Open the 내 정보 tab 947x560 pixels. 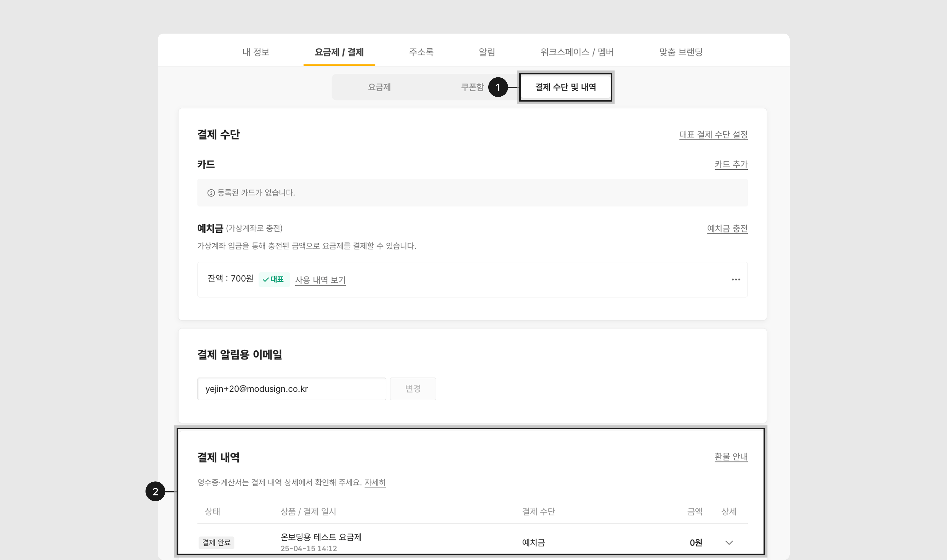point(255,52)
